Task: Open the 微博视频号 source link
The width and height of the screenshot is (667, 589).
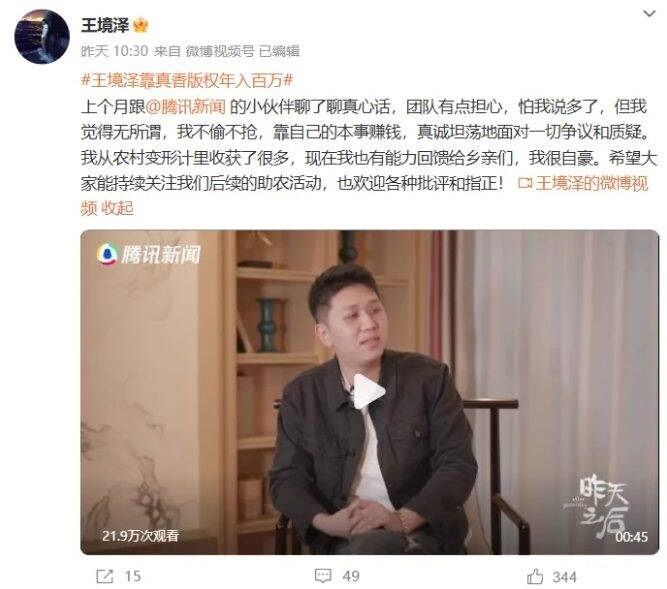Action: (x=220, y=51)
